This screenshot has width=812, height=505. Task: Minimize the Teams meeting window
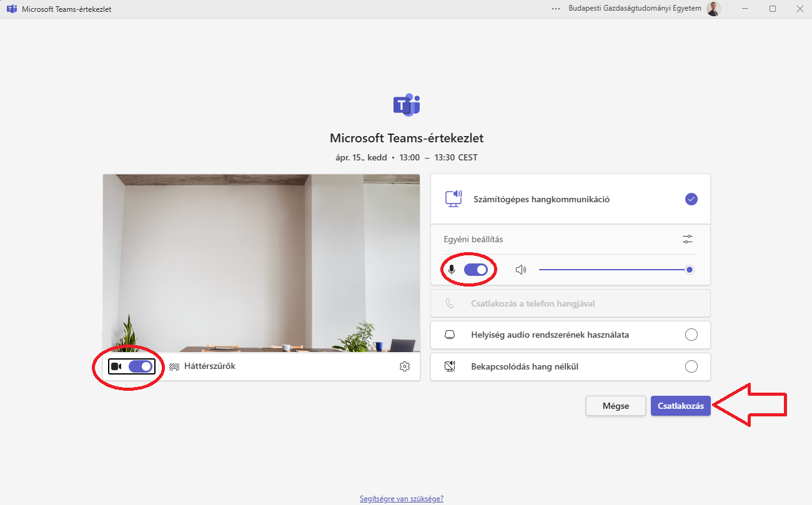[745, 9]
